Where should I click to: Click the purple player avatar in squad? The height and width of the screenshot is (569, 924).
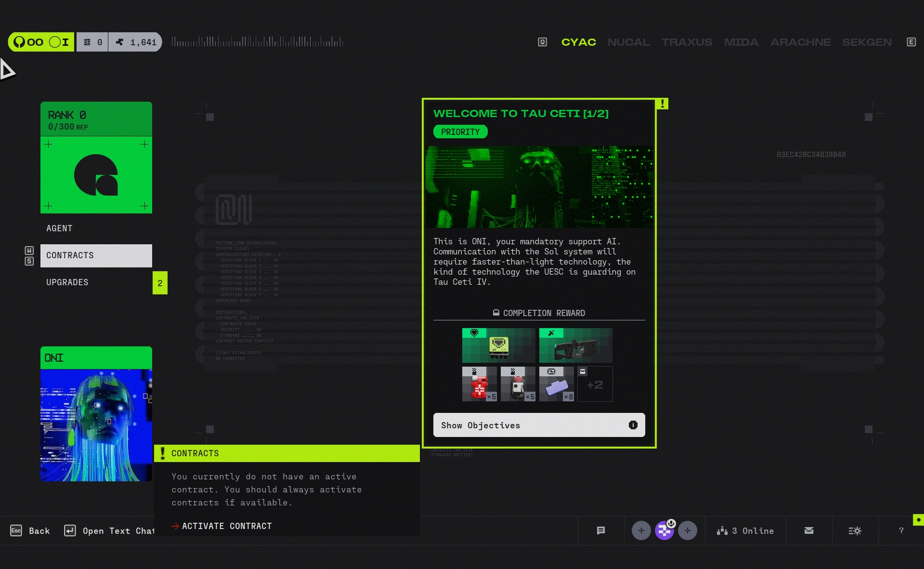[664, 531]
